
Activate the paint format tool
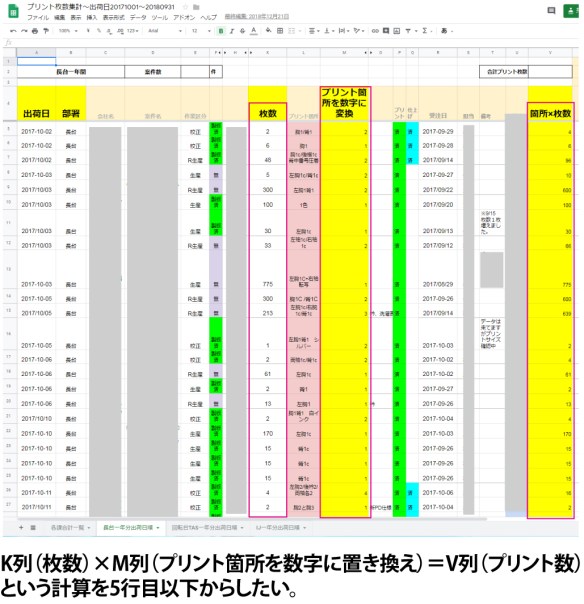(x=45, y=31)
